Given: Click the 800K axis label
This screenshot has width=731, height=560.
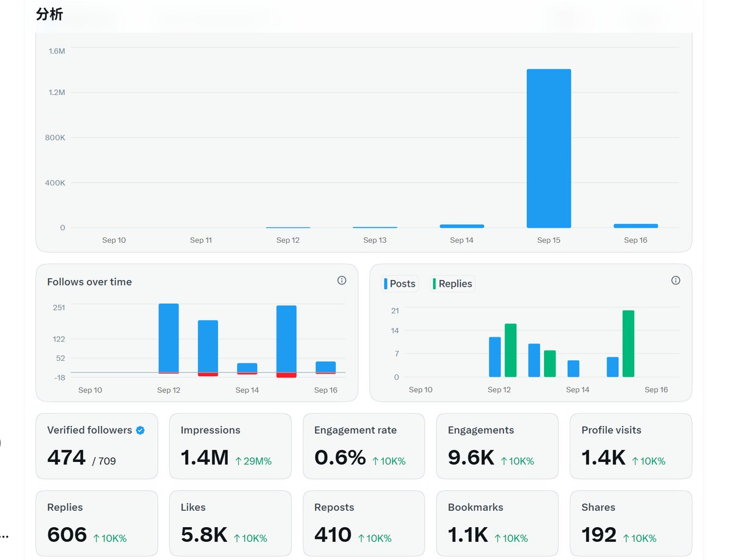Looking at the screenshot, I should point(55,138).
